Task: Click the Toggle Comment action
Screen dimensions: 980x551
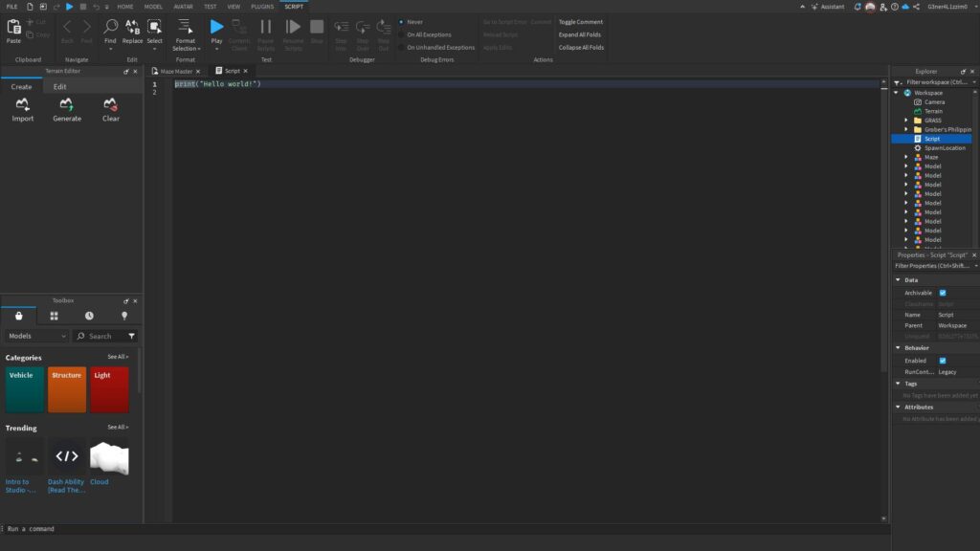Action: pyautogui.click(x=578, y=21)
